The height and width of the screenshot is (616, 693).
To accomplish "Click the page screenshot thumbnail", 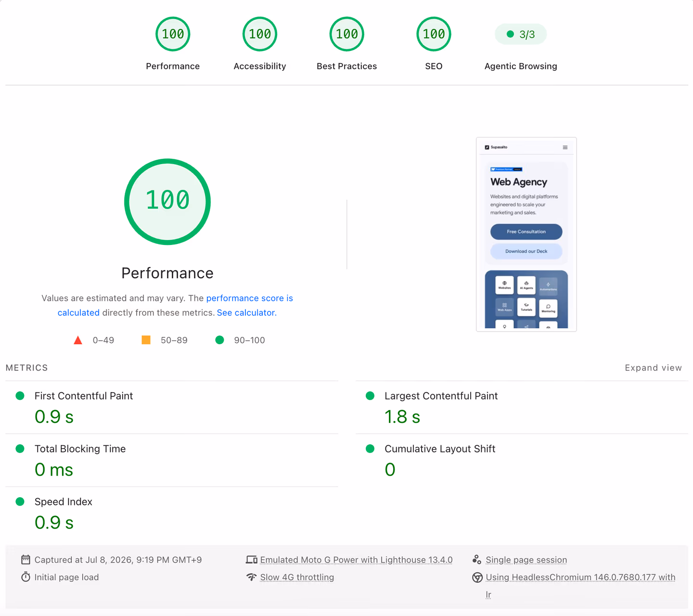I will [526, 234].
